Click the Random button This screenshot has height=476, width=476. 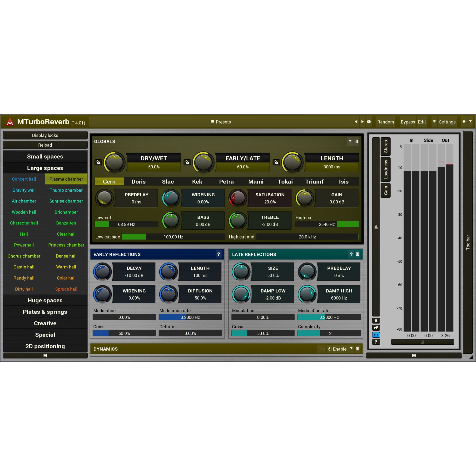coord(386,122)
